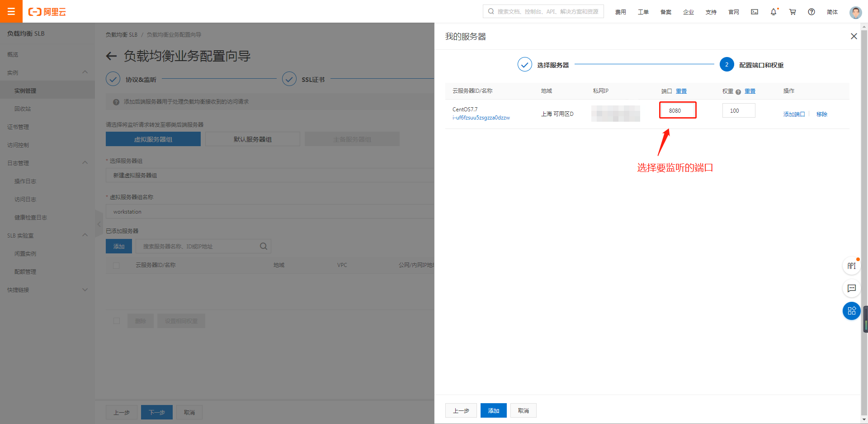
Task: Open the notification bell
Action: pyautogui.click(x=774, y=12)
